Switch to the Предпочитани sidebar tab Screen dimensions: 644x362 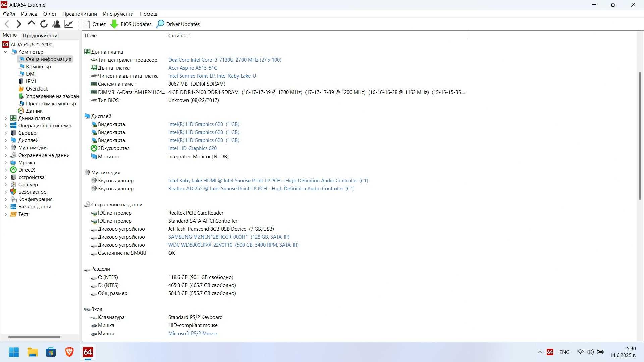pyautogui.click(x=40, y=35)
